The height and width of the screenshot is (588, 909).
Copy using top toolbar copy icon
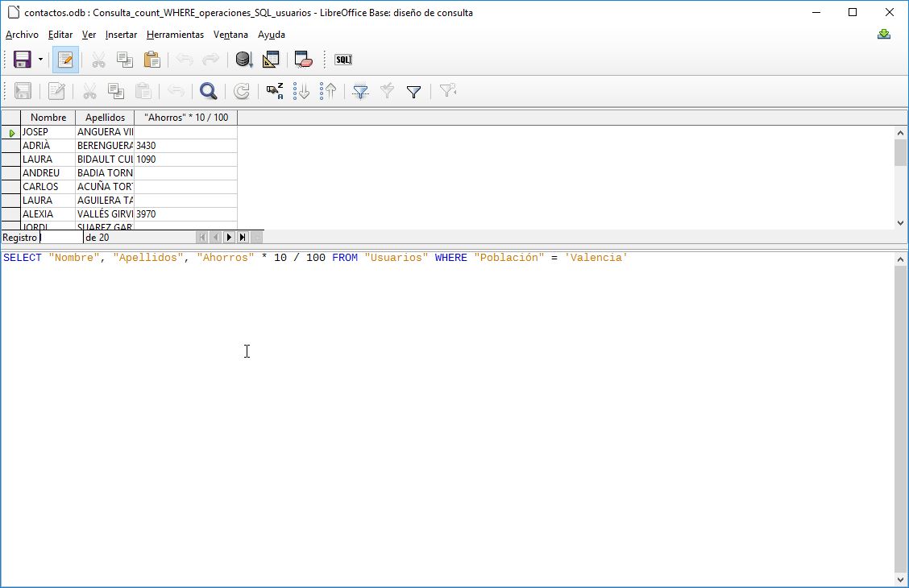125,60
